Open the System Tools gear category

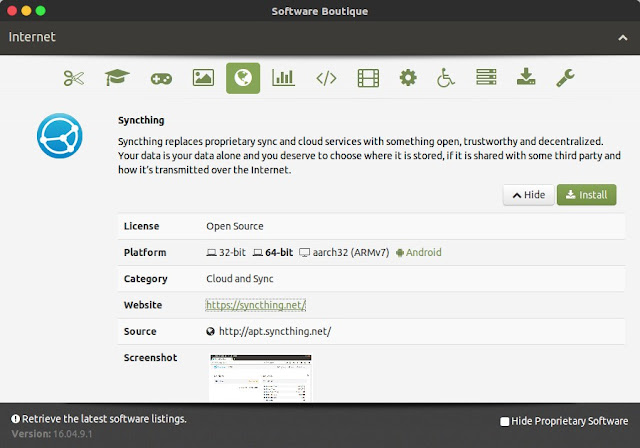[x=408, y=78]
